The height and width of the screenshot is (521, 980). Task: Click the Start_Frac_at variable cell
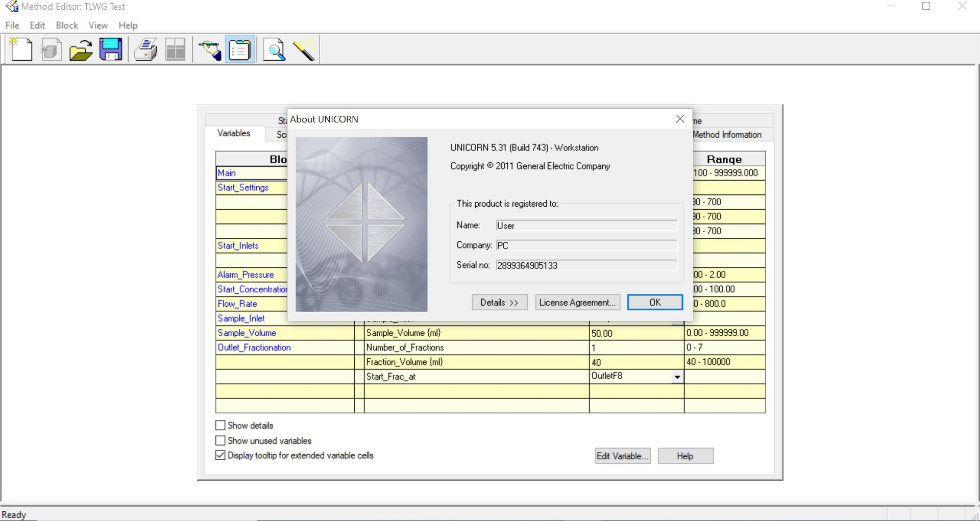coord(476,377)
